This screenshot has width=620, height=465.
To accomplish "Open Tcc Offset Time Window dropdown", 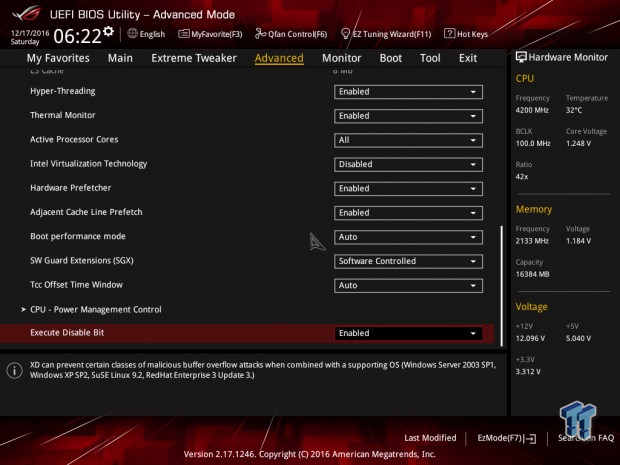I will (x=408, y=285).
